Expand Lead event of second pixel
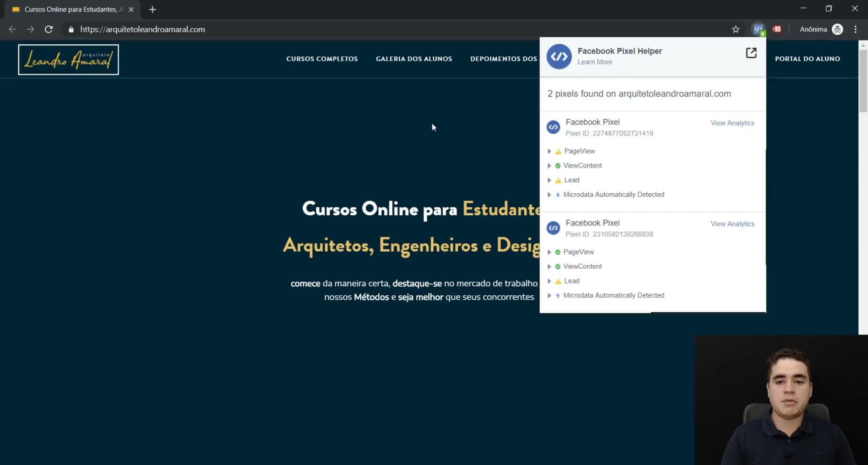 (549, 281)
